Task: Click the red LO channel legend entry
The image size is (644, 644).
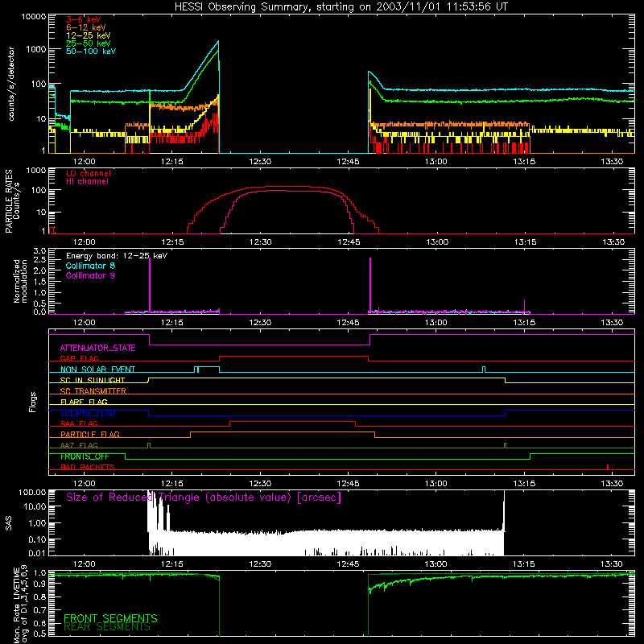Action: 89,173
